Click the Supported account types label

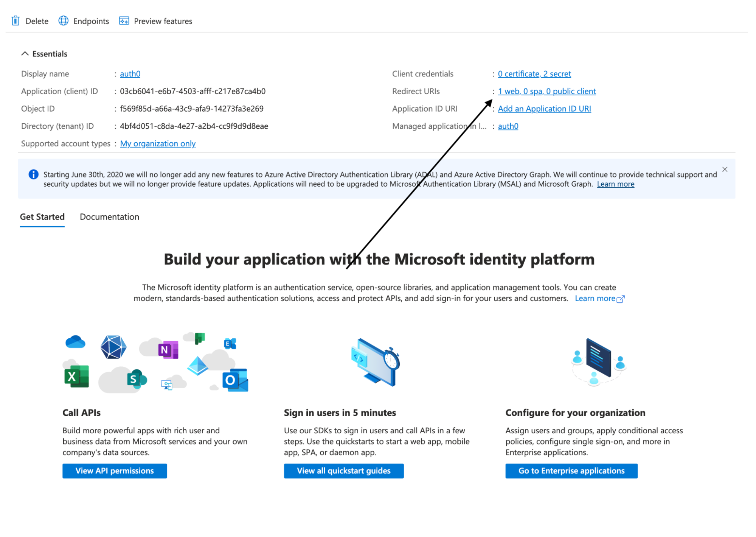coord(66,144)
